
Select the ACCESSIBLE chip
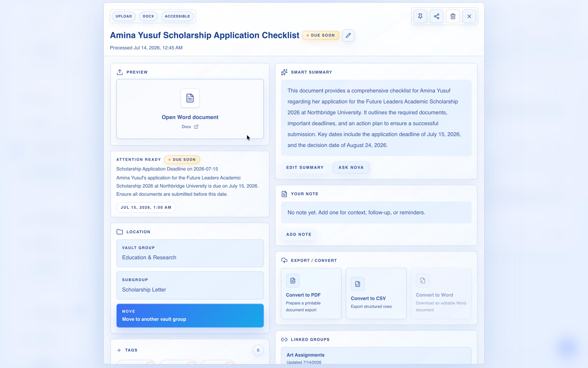pos(177,16)
